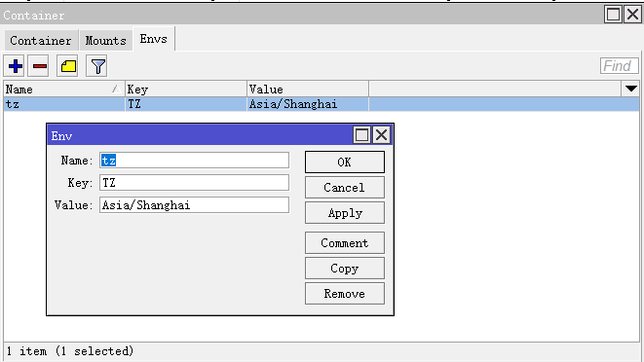Select Asia/Shanghai cell in table row
This screenshot has width=644, height=362.
(308, 104)
